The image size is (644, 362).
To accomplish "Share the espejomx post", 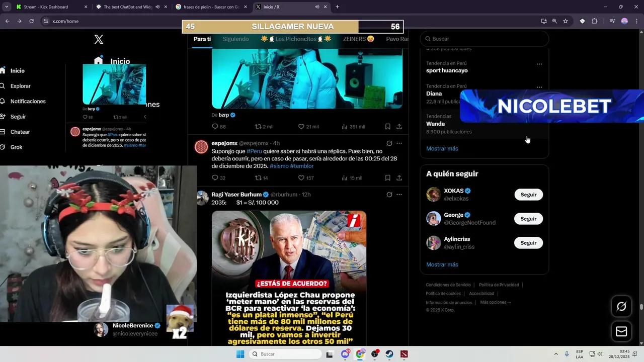I will pyautogui.click(x=399, y=178).
